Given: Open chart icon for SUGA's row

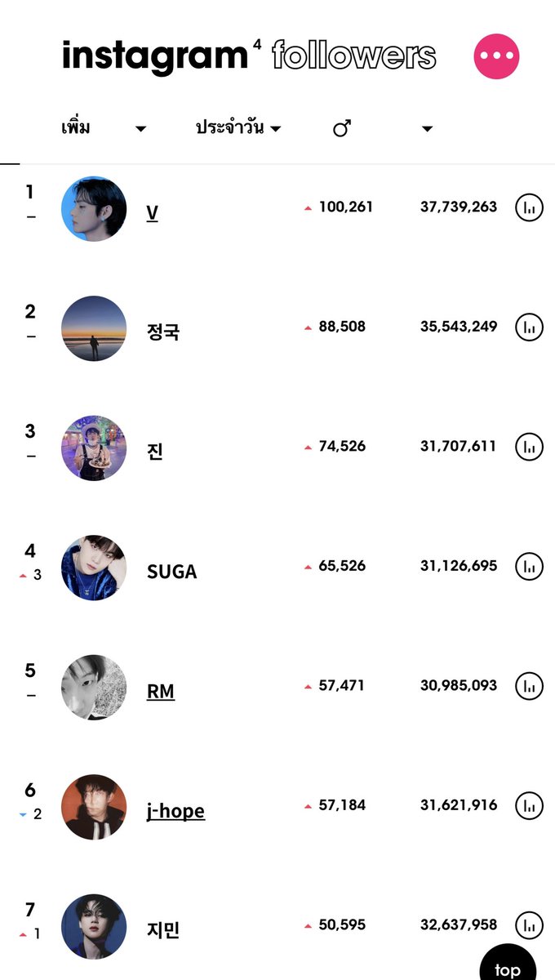Looking at the screenshot, I should 529,567.
